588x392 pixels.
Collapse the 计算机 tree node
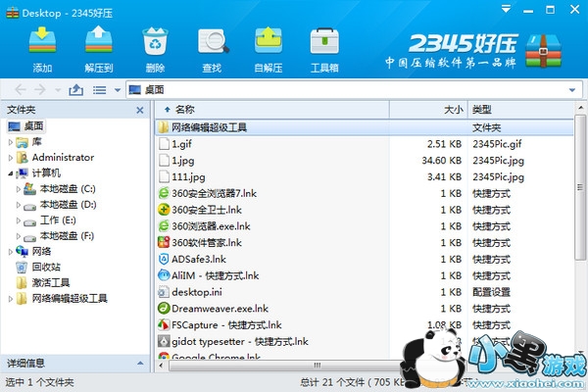coord(11,173)
